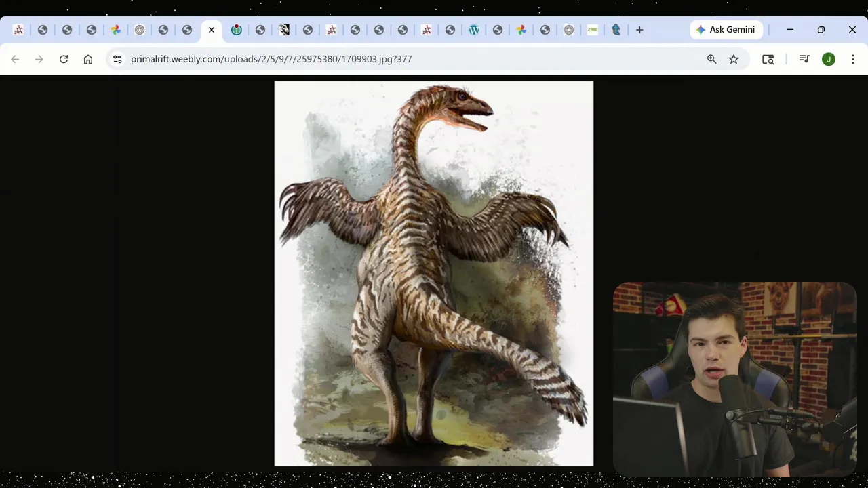
Task: Click the forward navigation arrow
Action: pos(39,59)
